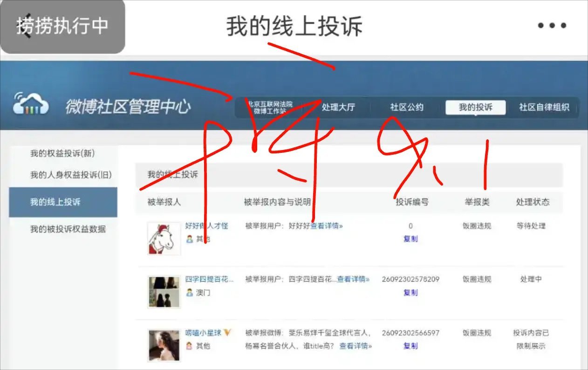This screenshot has height=370, width=588.
Task: Click the 举报类 column header
Action: [x=477, y=202]
